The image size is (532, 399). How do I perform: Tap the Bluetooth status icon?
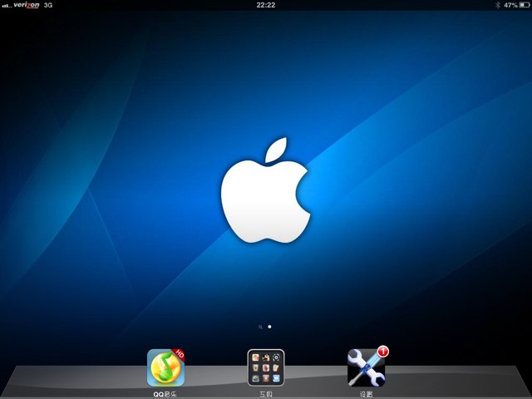(498, 5)
